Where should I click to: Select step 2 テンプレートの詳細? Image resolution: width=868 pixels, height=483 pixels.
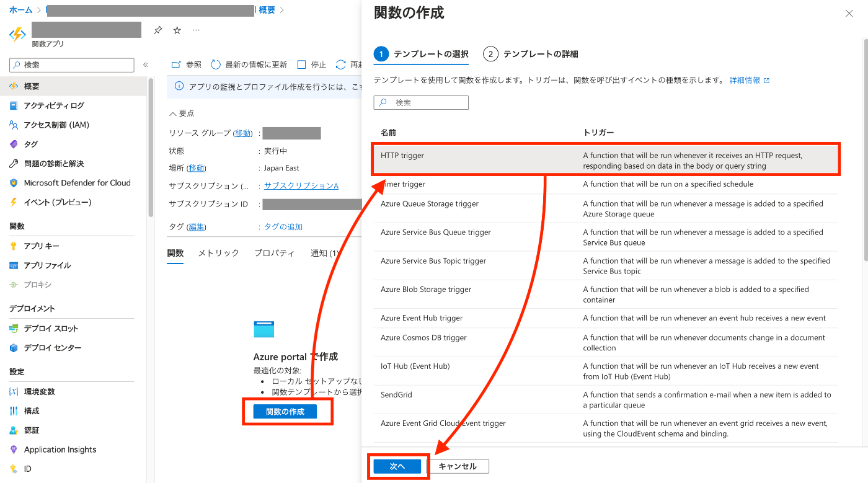[x=531, y=54]
